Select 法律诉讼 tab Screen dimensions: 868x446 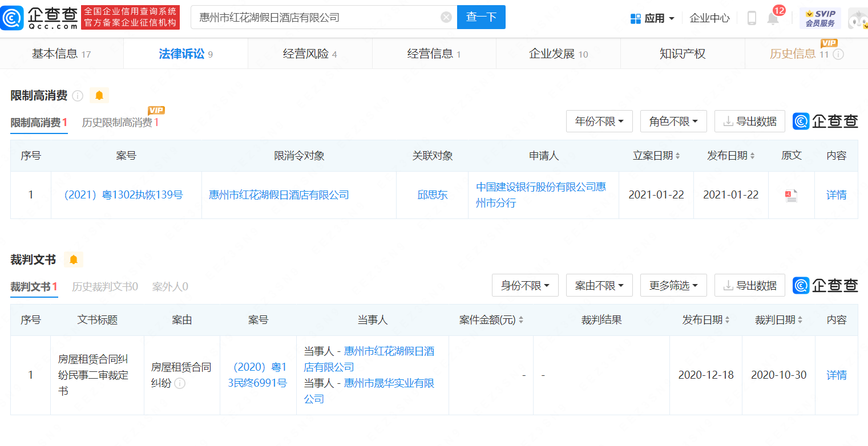pos(185,54)
